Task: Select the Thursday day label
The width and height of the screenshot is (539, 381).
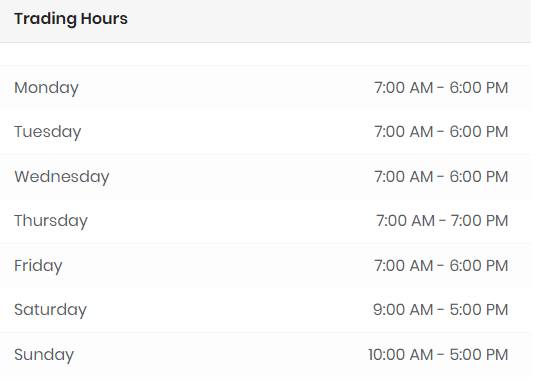Action: tap(51, 221)
